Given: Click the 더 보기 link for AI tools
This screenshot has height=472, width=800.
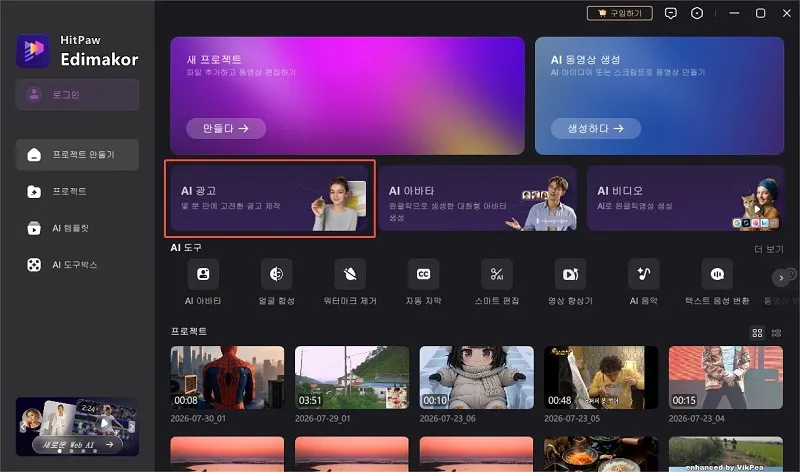Looking at the screenshot, I should coord(768,249).
